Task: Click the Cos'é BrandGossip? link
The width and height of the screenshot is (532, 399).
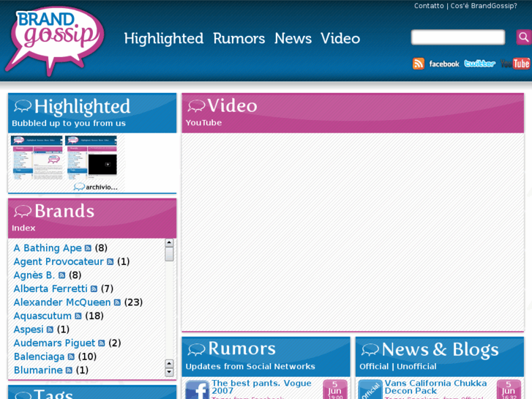Action: pos(484,6)
